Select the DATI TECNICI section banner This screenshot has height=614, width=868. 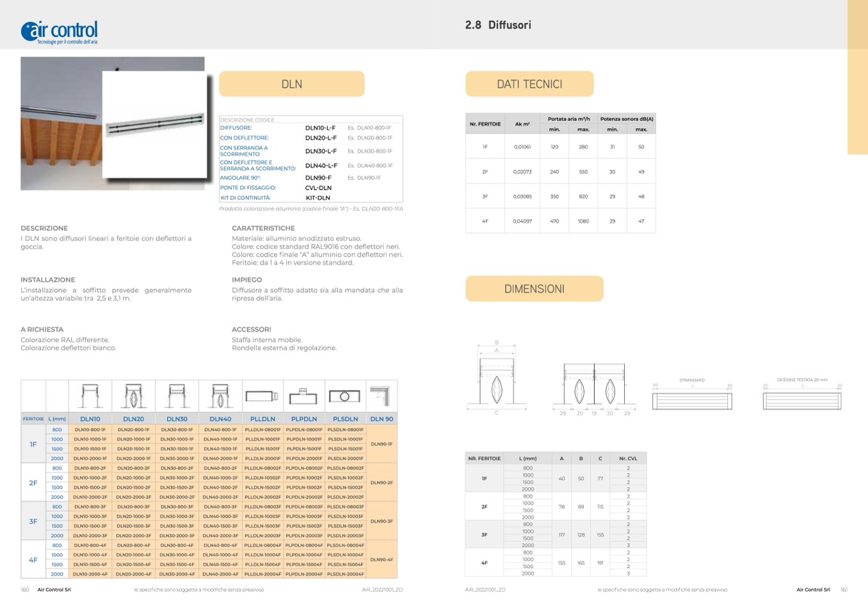pos(529,84)
